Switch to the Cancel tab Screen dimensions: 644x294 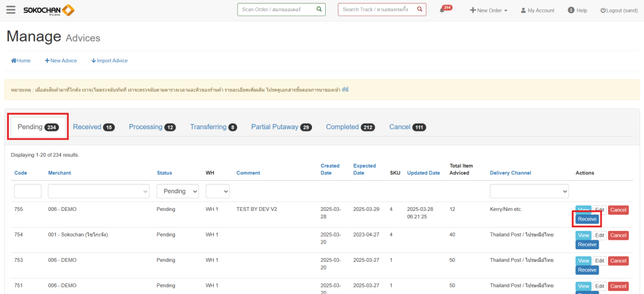coord(408,127)
